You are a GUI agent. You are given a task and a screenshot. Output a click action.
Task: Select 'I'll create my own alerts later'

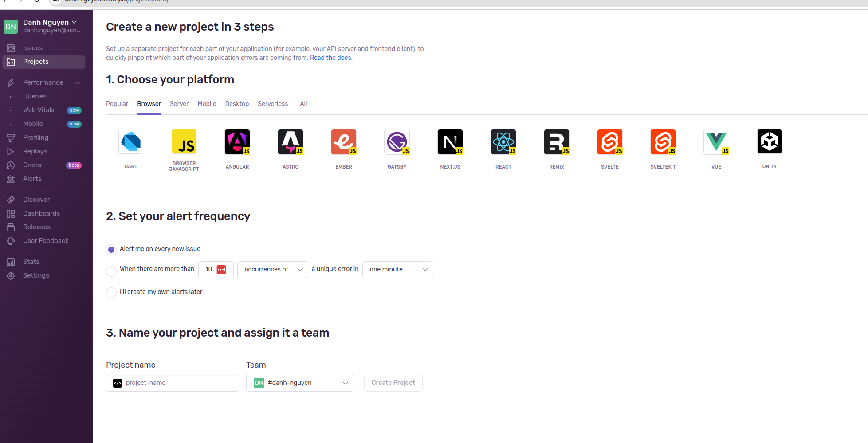pos(111,292)
